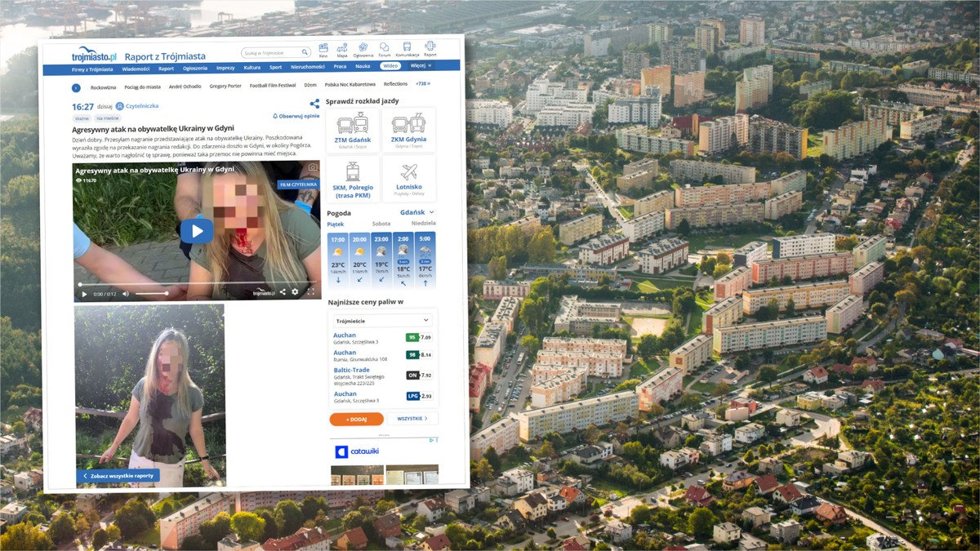Click the WSZYSTKIE fuel prices button
Image resolution: width=980 pixels, height=551 pixels.
[x=412, y=419]
